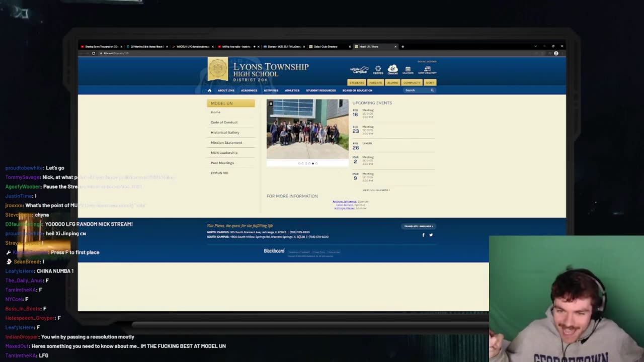644x362 pixels.
Task: Open the Academics menu
Action: click(249, 90)
